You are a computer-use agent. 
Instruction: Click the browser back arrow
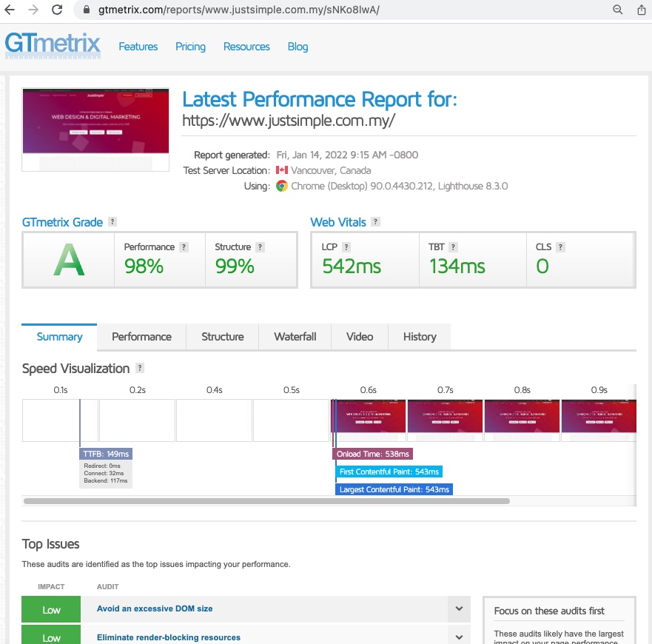[9, 10]
